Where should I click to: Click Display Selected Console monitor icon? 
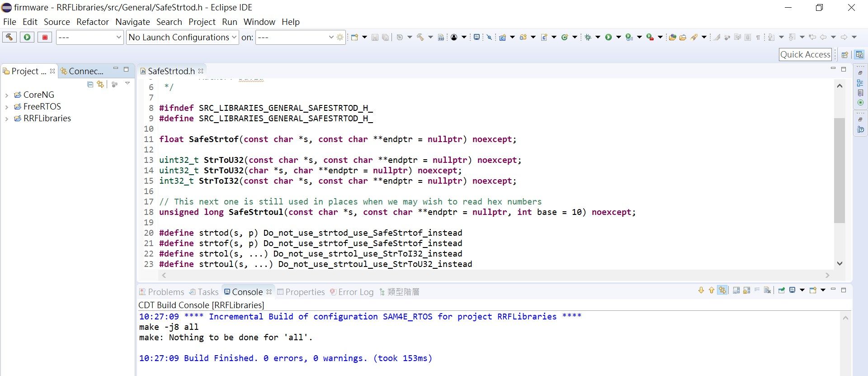(x=792, y=290)
